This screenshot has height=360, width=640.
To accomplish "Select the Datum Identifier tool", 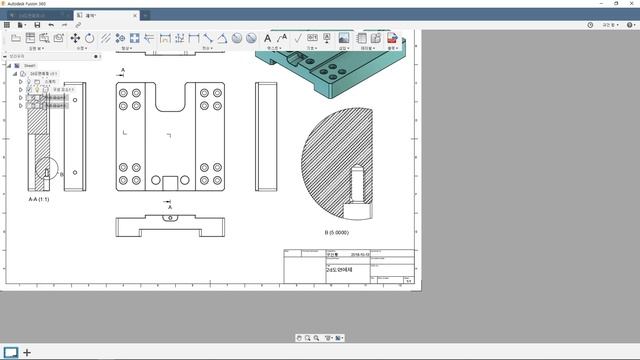I will tap(327, 38).
